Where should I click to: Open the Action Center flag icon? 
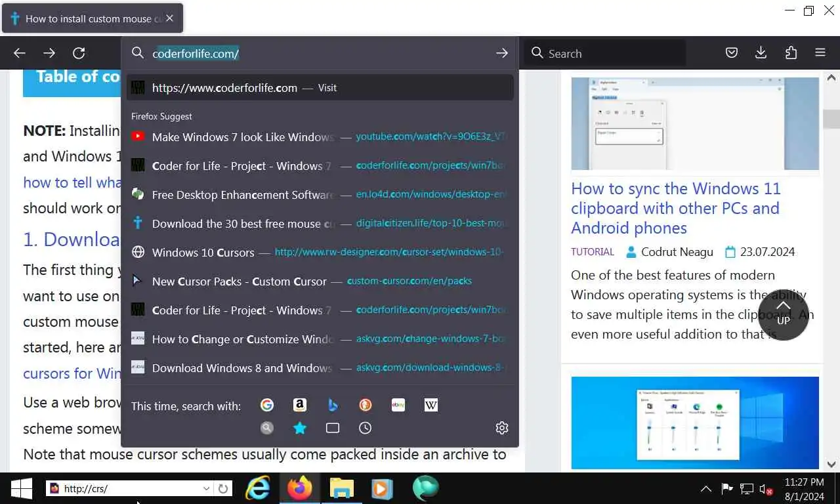point(726,489)
